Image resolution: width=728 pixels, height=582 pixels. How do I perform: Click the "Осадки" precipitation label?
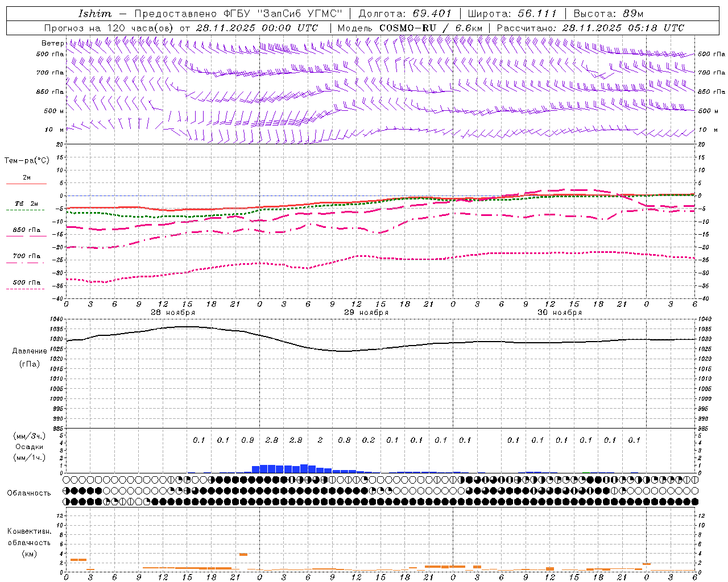tap(30, 447)
